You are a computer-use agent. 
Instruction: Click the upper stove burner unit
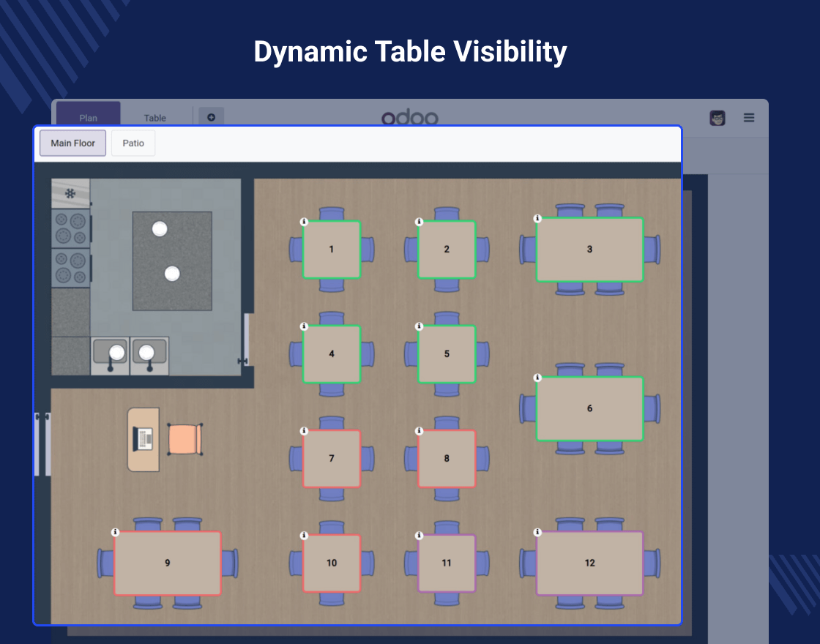[x=70, y=228]
